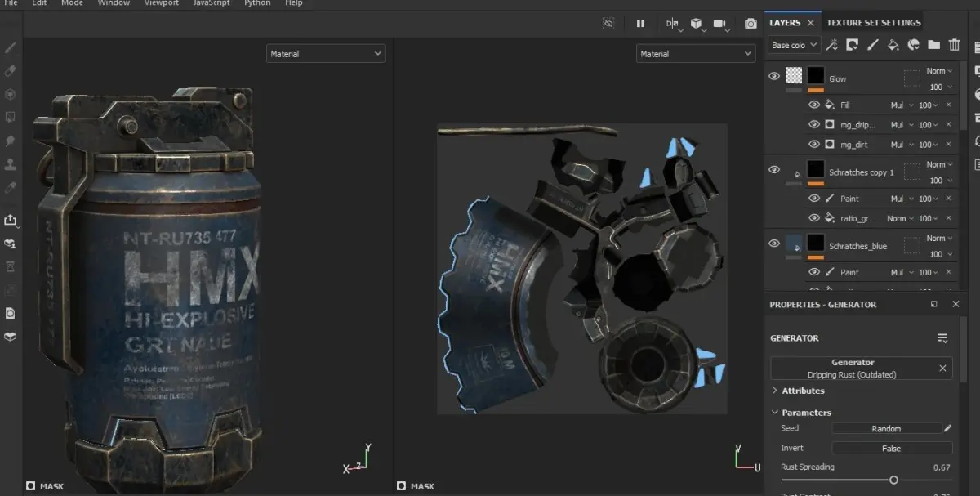
Task: Toggle visibility of mg_drip effect
Action: click(x=814, y=125)
